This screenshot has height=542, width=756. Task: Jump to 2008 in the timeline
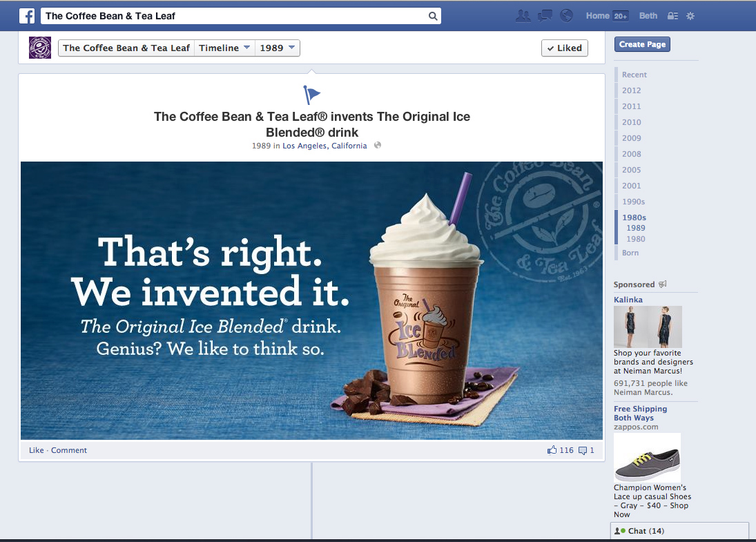point(631,154)
